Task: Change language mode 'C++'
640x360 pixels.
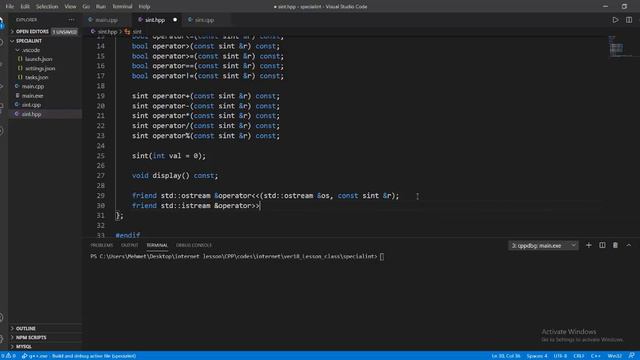Action: [595, 356]
